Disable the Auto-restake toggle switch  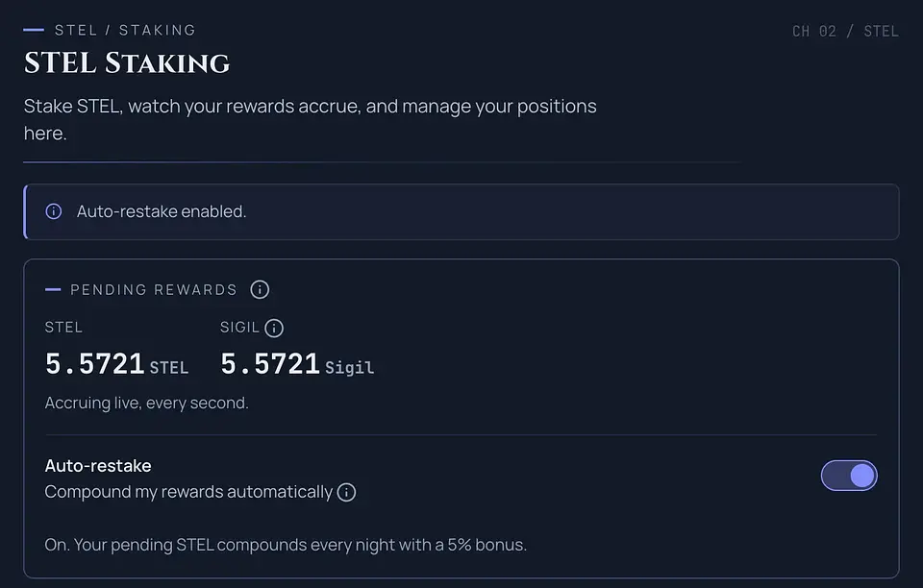(x=849, y=476)
